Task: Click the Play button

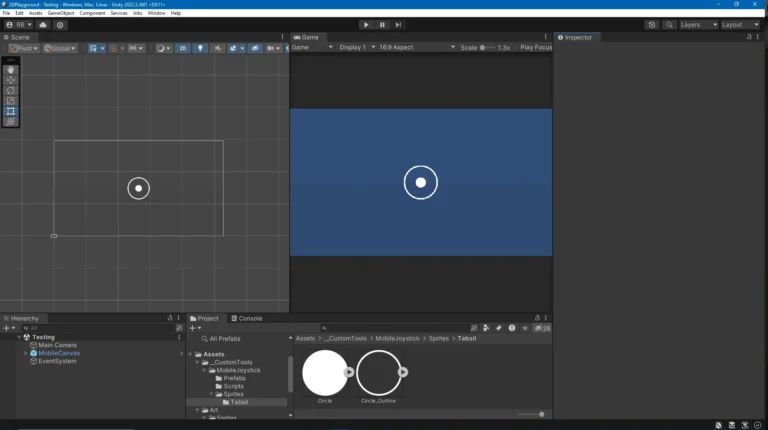Action: [366, 25]
